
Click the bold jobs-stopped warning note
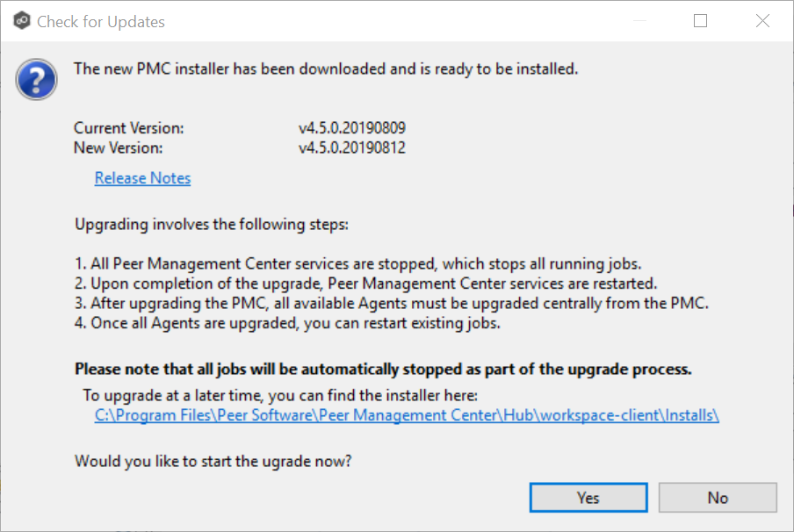click(383, 369)
